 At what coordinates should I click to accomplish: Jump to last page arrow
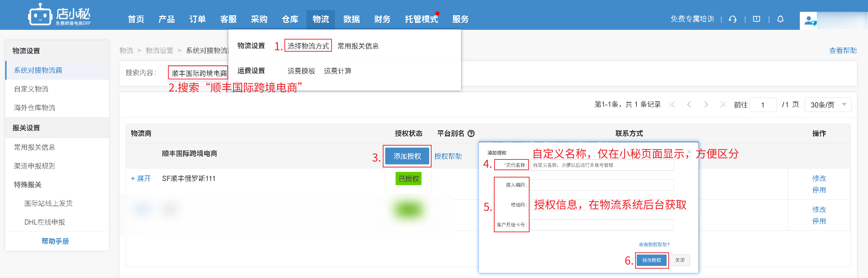[x=722, y=105]
